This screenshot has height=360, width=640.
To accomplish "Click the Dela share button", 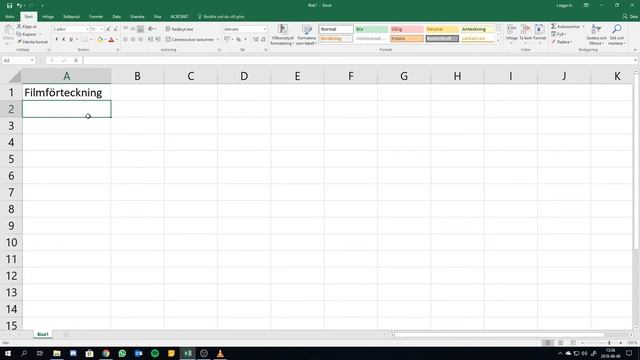I will 630,17.
